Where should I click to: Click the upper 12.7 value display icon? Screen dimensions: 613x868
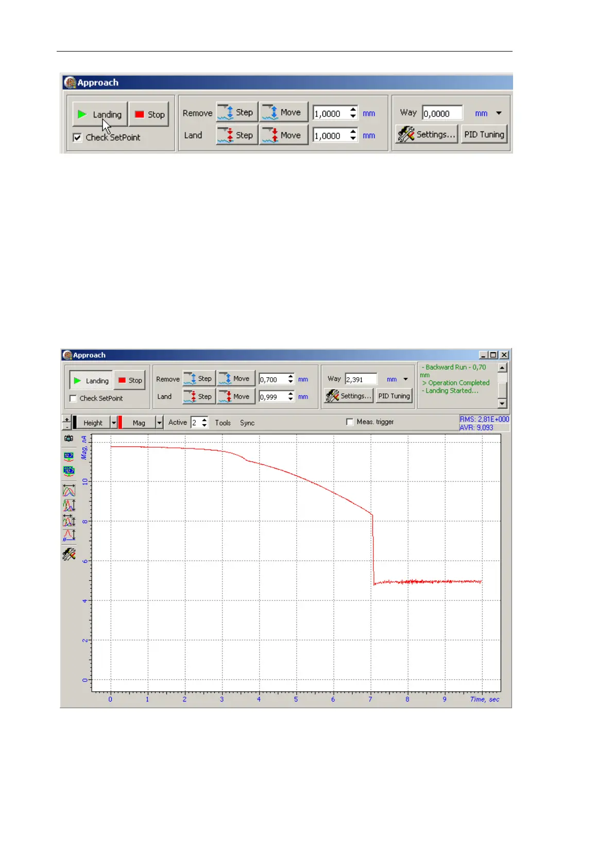click(x=69, y=456)
